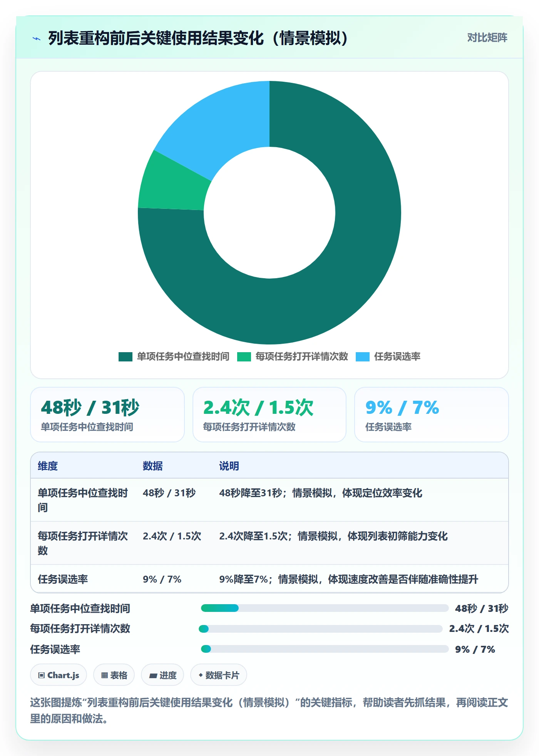The height and width of the screenshot is (756, 539).
Task: Select the 9% / 7% stat card value
Action: [402, 408]
